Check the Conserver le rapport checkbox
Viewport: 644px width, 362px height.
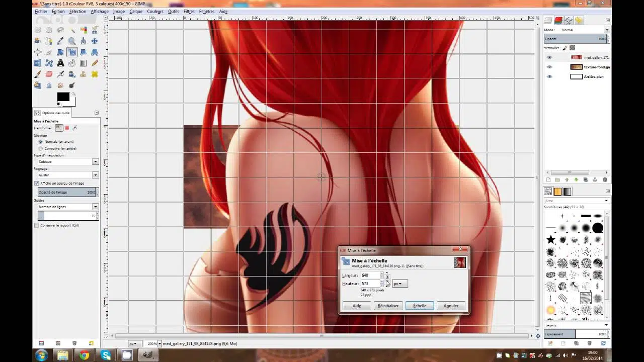pyautogui.click(x=36, y=225)
